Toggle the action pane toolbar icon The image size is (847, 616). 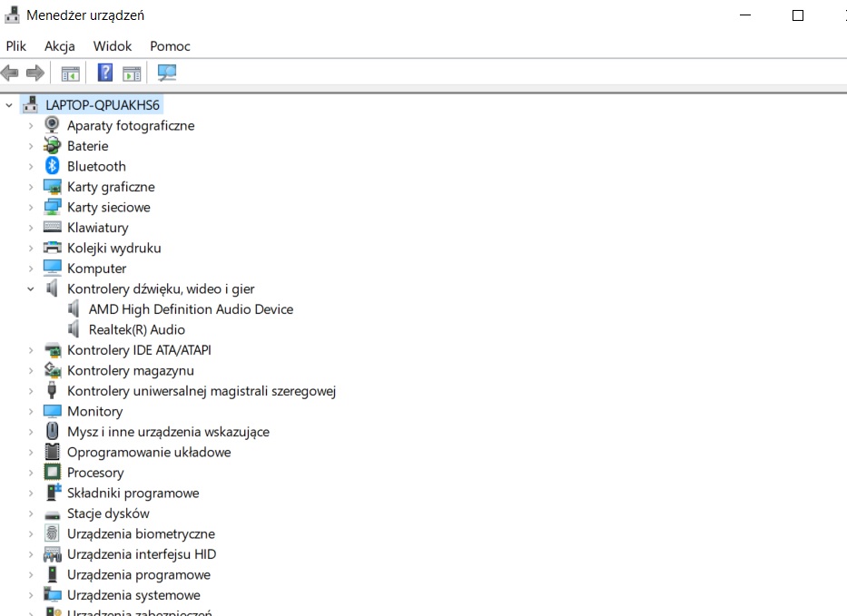point(132,73)
